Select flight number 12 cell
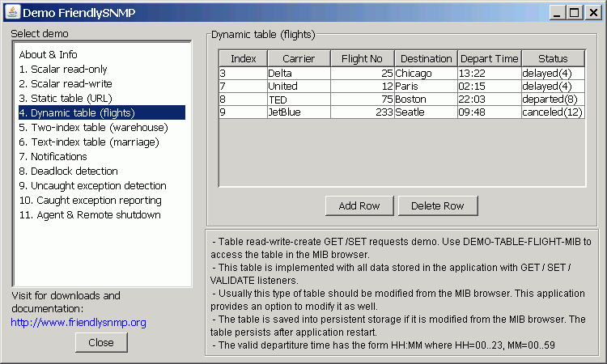This screenshot has height=364, width=607. [363, 86]
